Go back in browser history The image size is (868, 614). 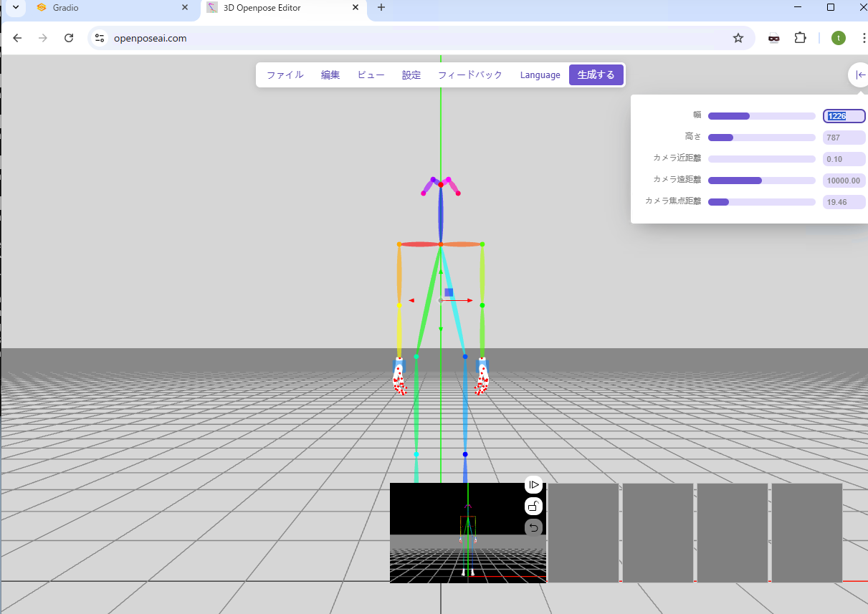click(x=17, y=38)
